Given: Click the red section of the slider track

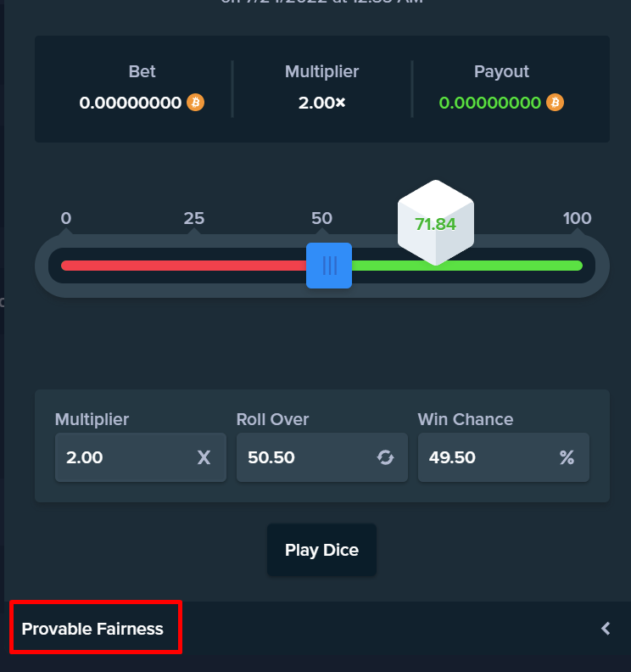Looking at the screenshot, I should (182, 266).
